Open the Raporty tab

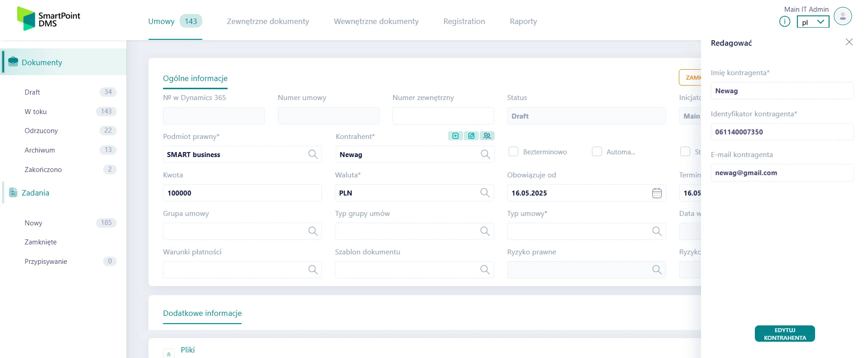pyautogui.click(x=523, y=21)
